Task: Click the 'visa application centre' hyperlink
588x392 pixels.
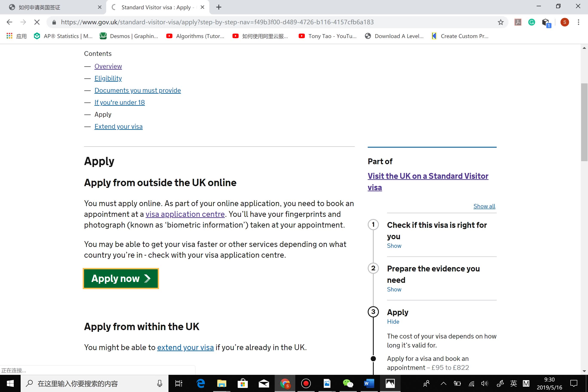Action: tap(185, 214)
